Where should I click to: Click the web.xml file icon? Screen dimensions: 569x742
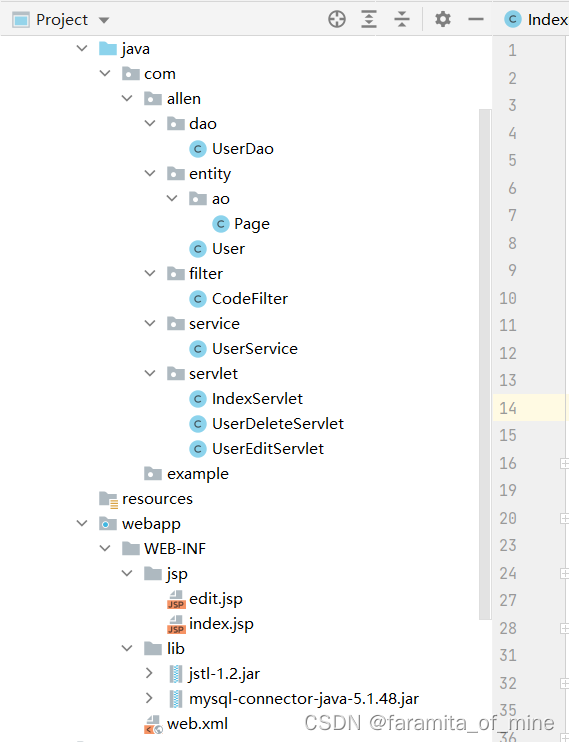(153, 724)
